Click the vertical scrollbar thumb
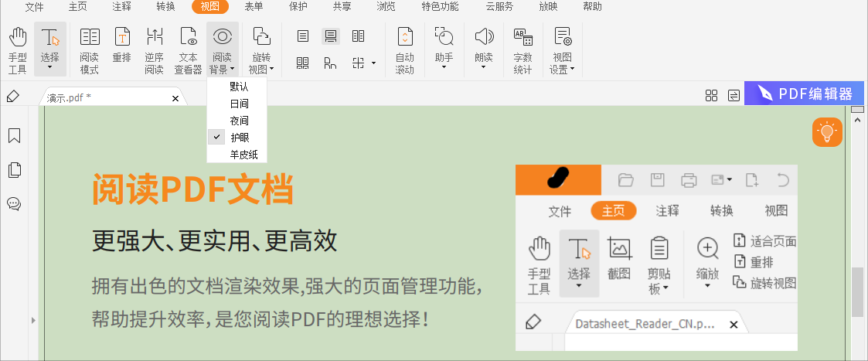The width and height of the screenshot is (868, 361). pyautogui.click(x=857, y=291)
